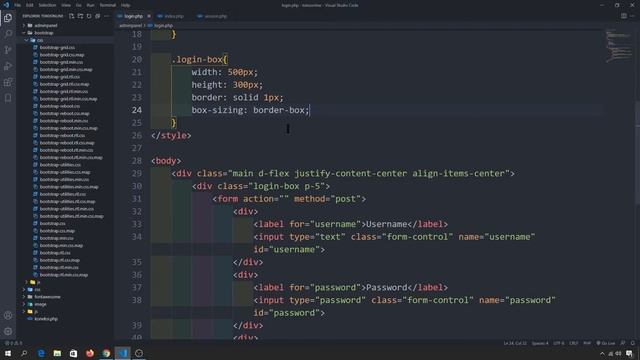The image size is (640, 360).
Task: Expand the image folder
Action: point(39,304)
